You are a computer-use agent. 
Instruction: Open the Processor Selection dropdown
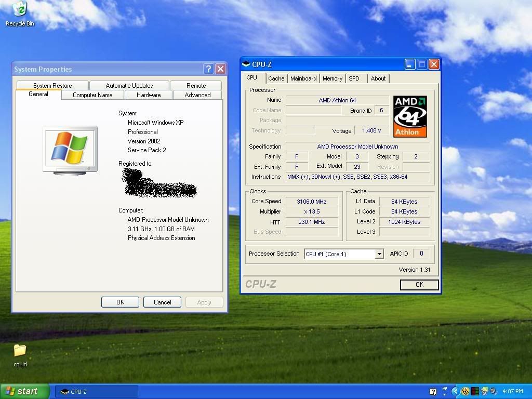pos(379,254)
